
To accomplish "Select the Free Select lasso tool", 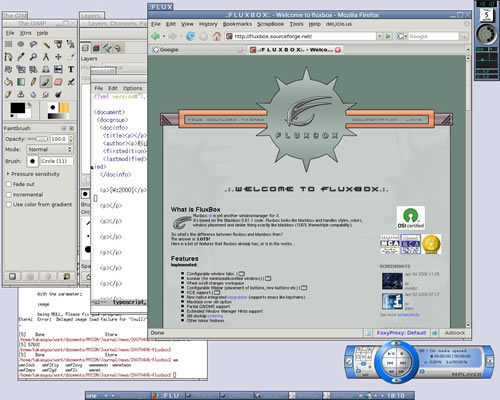I will click(x=33, y=44).
